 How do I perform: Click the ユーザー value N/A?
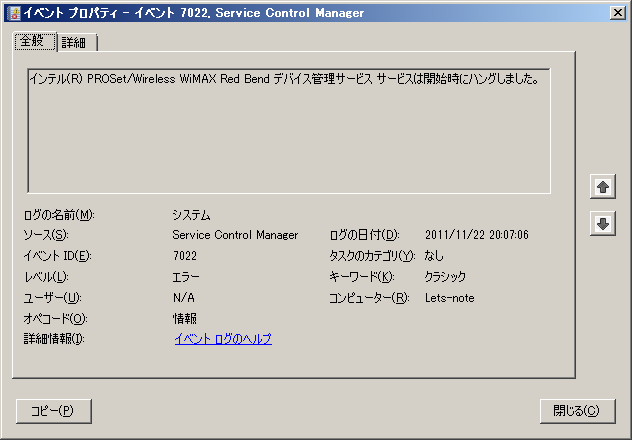pos(182,298)
